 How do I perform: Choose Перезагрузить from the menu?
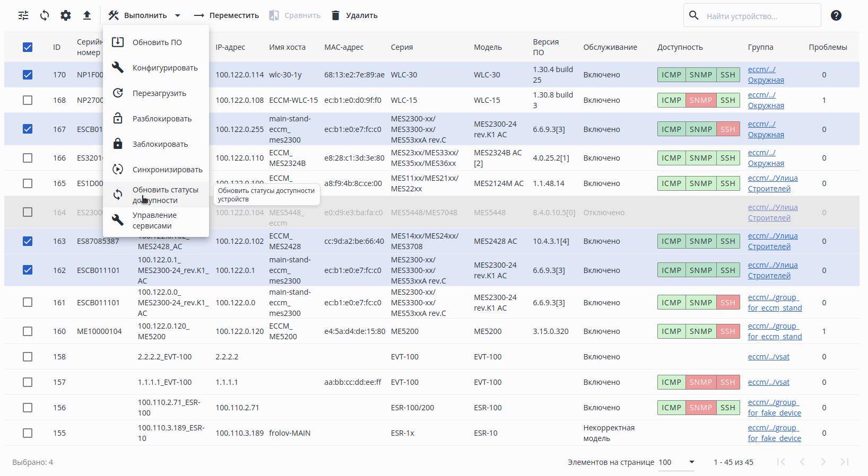(x=159, y=93)
